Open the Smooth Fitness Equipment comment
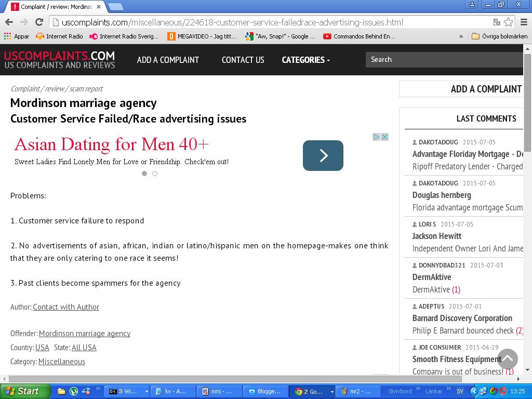This screenshot has width=532, height=399. tap(457, 359)
